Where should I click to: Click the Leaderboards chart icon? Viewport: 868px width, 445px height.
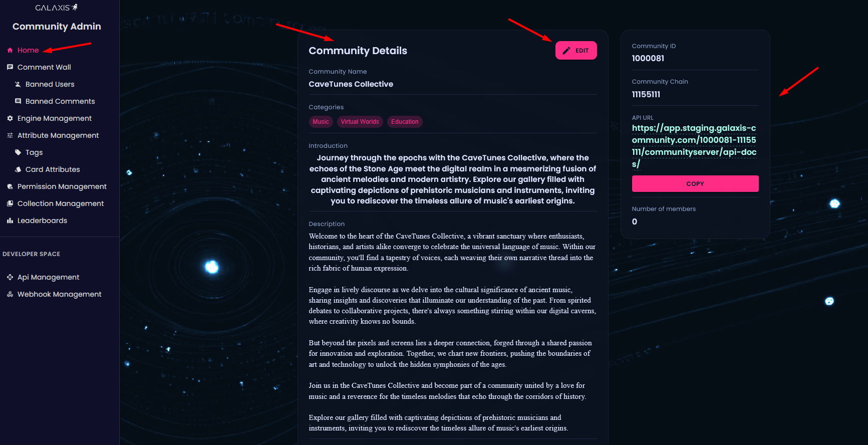(x=10, y=220)
